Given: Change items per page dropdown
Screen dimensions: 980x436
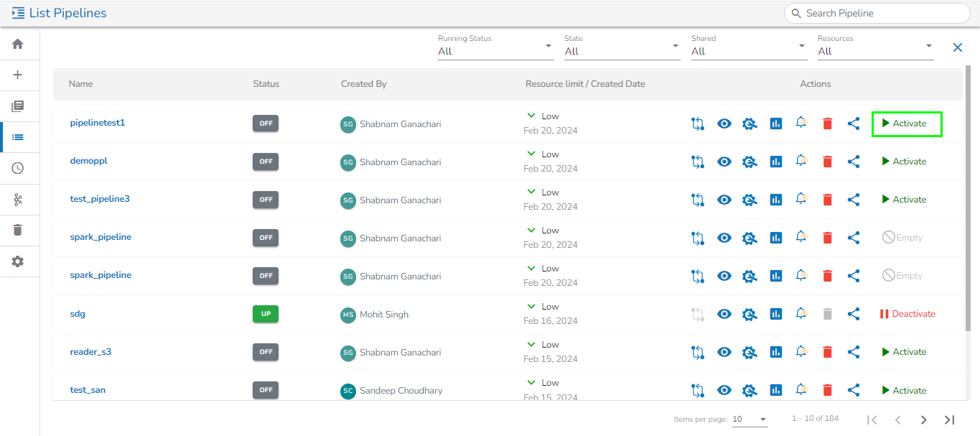Looking at the screenshot, I should pos(750,419).
